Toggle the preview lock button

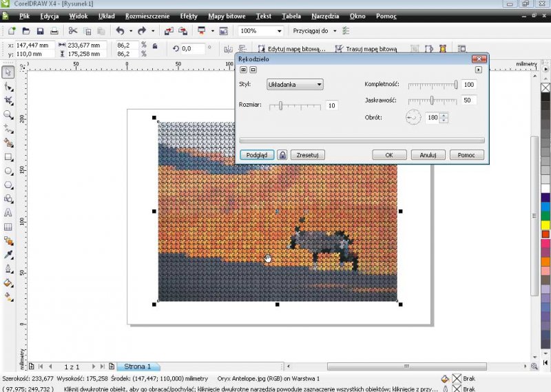click(x=282, y=155)
